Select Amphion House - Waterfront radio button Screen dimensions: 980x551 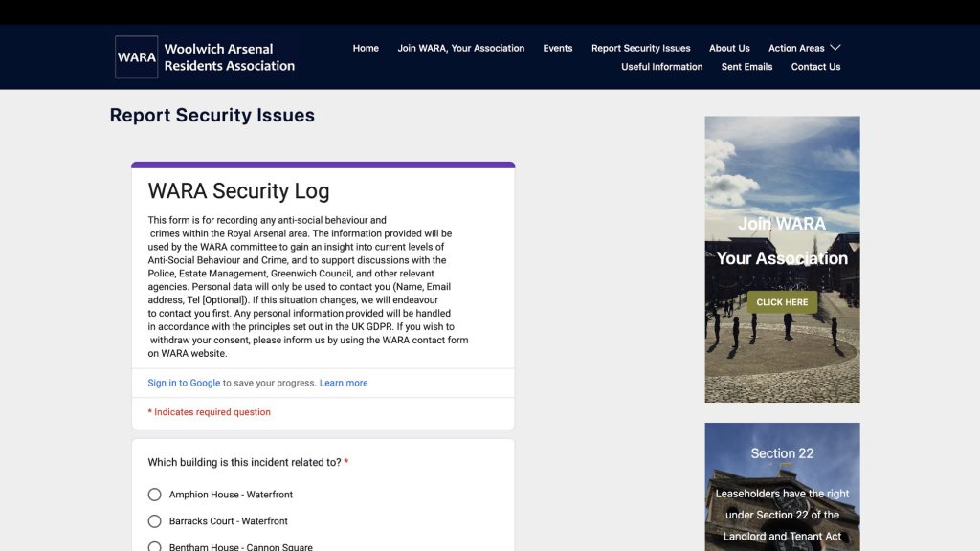tap(154, 495)
